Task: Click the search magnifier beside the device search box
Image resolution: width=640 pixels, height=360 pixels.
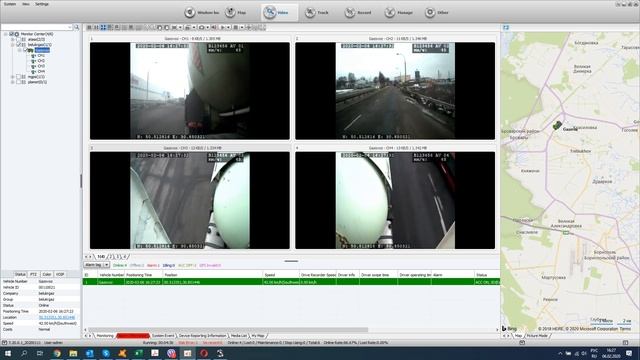Action: pyautogui.click(x=76, y=27)
